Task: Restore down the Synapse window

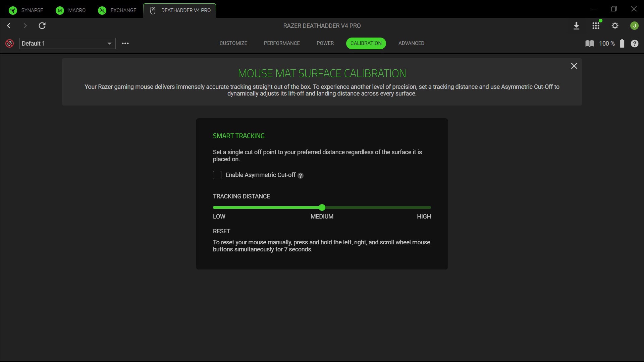Action: coord(614,9)
